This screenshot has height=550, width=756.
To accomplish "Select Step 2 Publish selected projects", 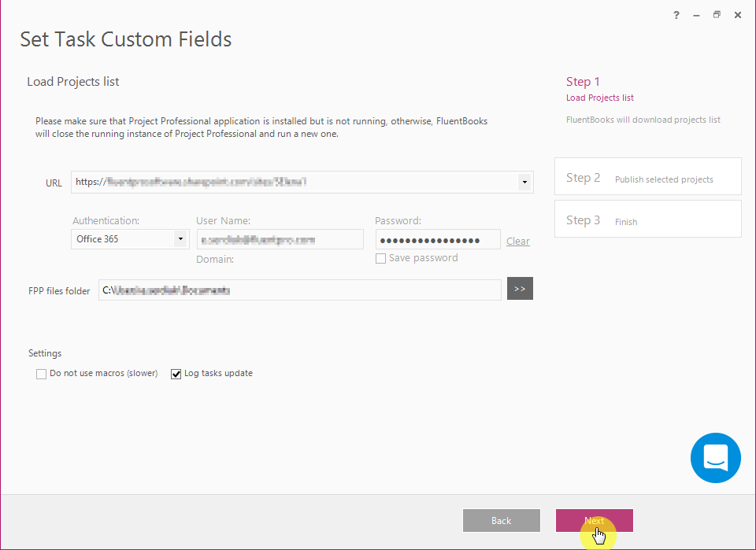I will click(648, 176).
